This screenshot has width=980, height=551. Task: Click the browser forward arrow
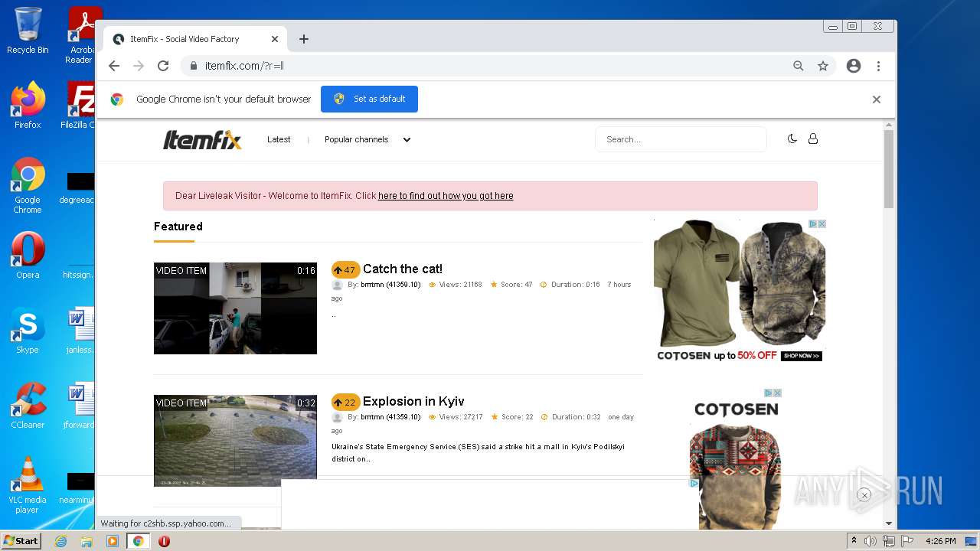[139, 66]
